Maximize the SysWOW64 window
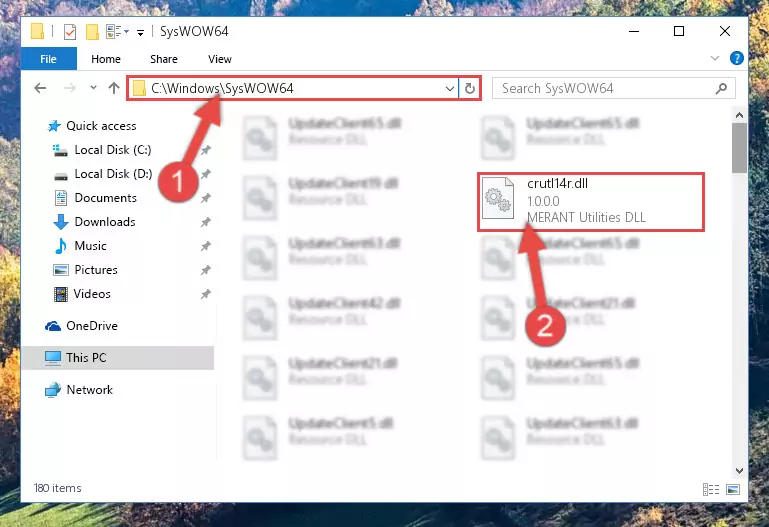Image resolution: width=769 pixels, height=527 pixels. point(679,31)
